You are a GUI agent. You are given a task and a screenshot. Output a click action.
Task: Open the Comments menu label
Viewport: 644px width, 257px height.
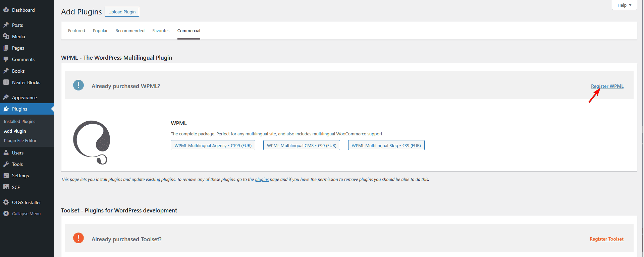[x=23, y=59]
